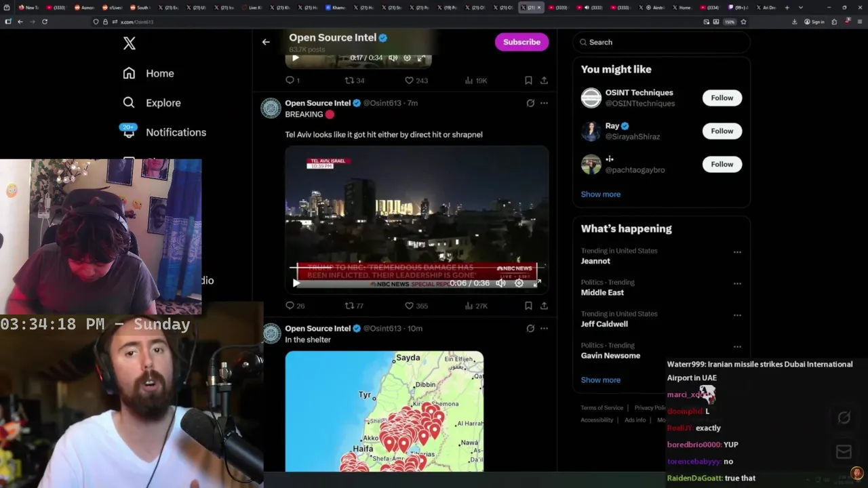
Task: Open more menu on In the shelter post
Action: coord(544,328)
